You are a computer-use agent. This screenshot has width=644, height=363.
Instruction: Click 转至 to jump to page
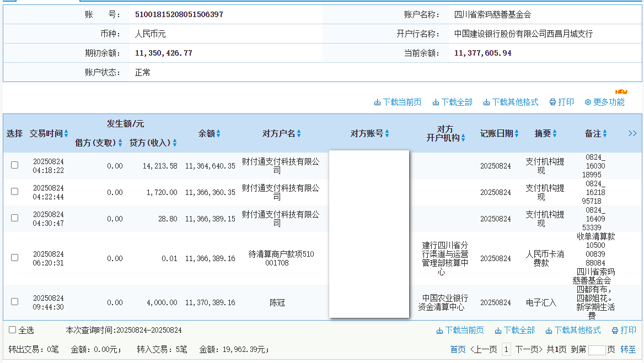pyautogui.click(x=628, y=349)
